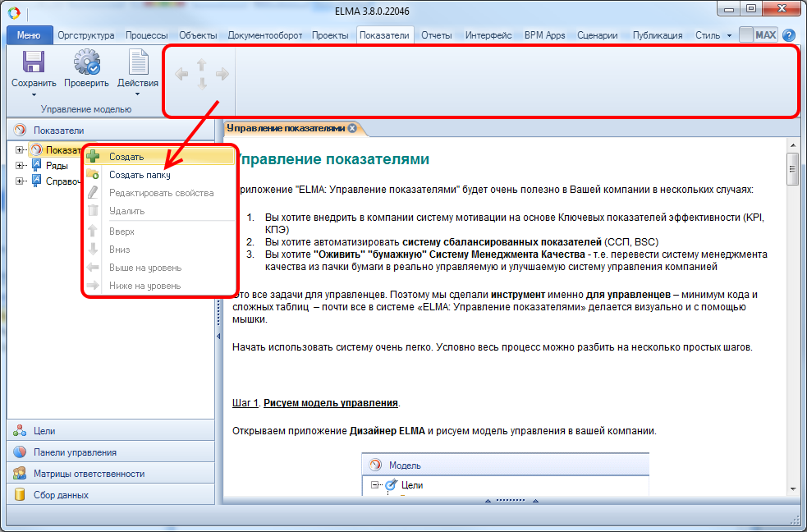This screenshot has height=532, width=807.
Task: Open the help question mark icon
Action: [789, 35]
